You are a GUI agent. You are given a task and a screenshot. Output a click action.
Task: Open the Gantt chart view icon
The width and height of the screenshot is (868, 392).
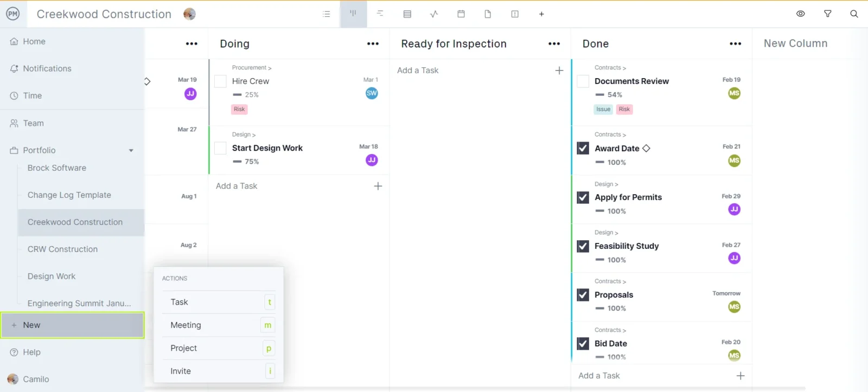[380, 14]
